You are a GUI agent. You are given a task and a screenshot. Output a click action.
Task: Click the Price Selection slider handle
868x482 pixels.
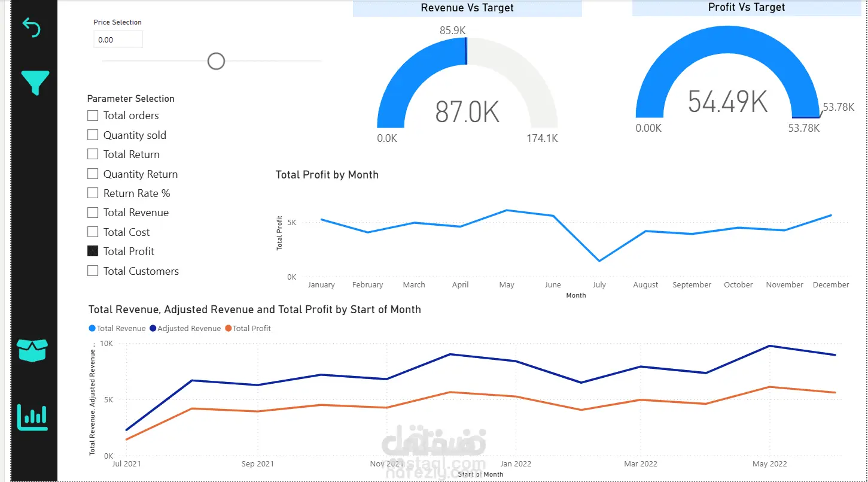pos(216,61)
